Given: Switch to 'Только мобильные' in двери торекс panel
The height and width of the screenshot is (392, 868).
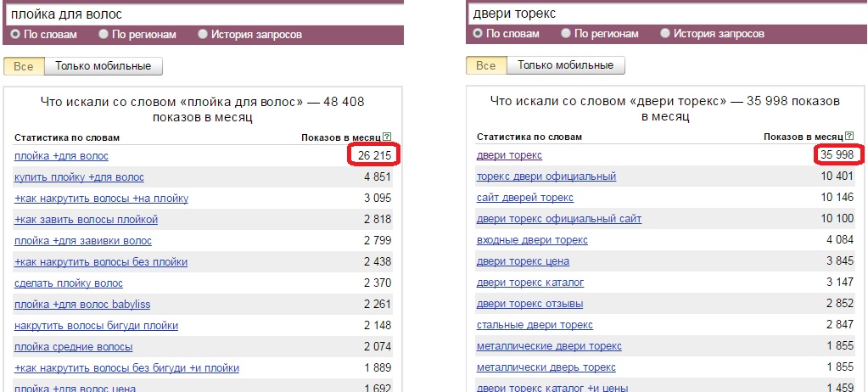Looking at the screenshot, I should (x=566, y=65).
